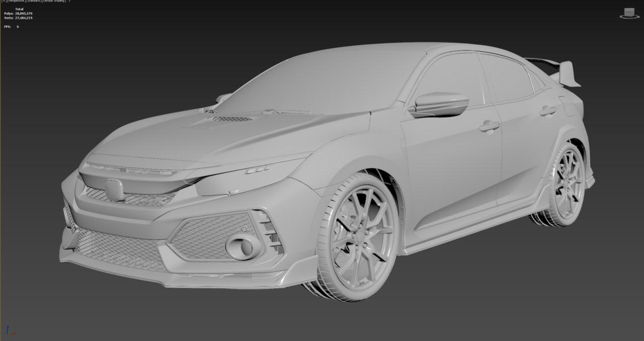Screen dimensions: 644x341
Task: Click the FPS statistic value
Action: click(x=18, y=26)
